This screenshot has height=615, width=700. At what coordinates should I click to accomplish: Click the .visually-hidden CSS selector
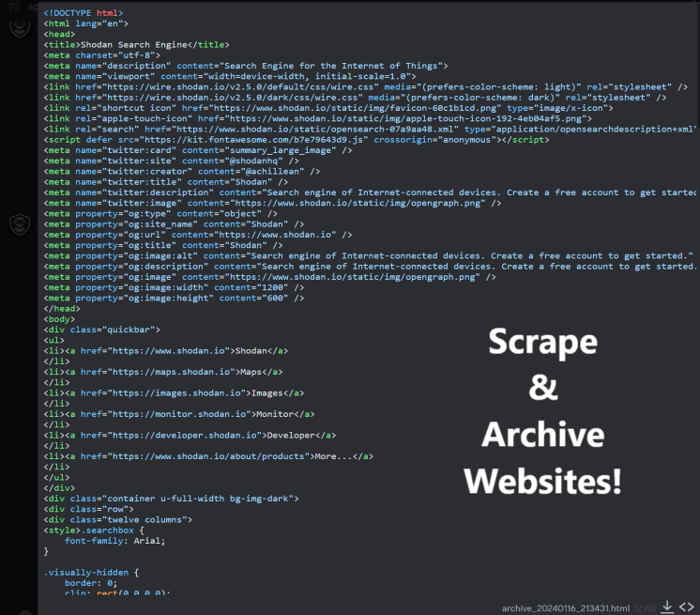tap(90, 571)
